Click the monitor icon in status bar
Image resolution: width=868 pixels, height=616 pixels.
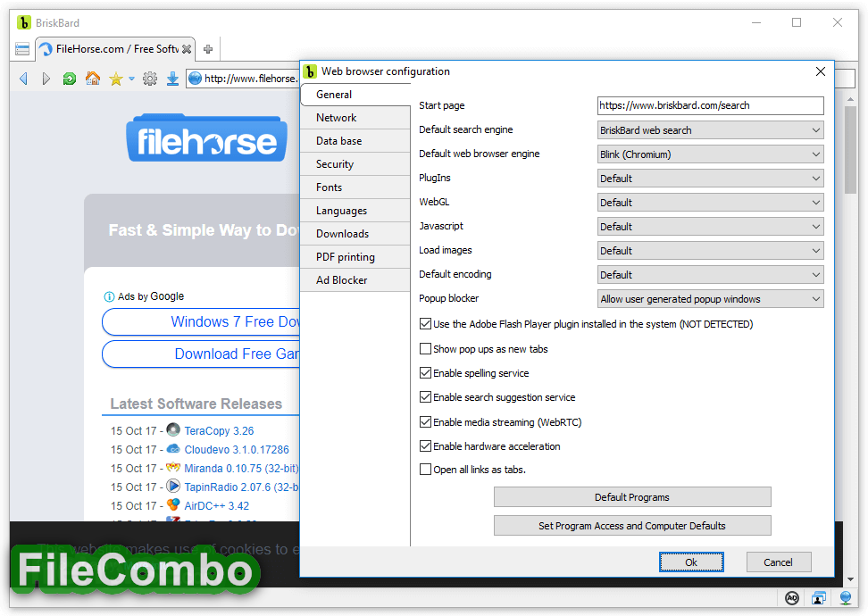(x=819, y=598)
